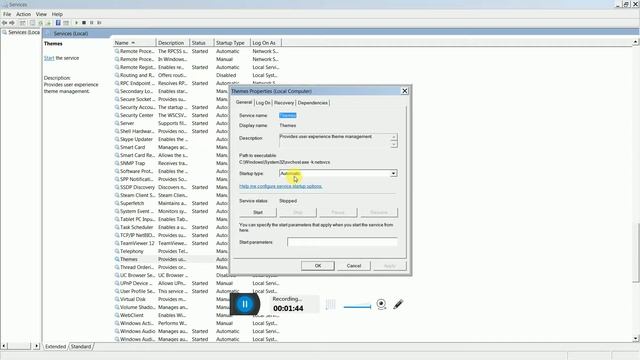Click the Start the service link
The image size is (640, 360).
point(49,58)
